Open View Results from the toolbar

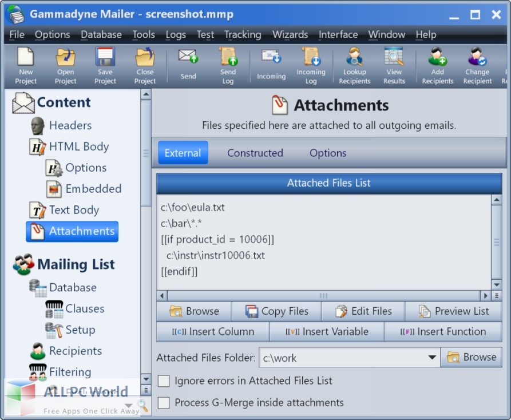pos(394,66)
